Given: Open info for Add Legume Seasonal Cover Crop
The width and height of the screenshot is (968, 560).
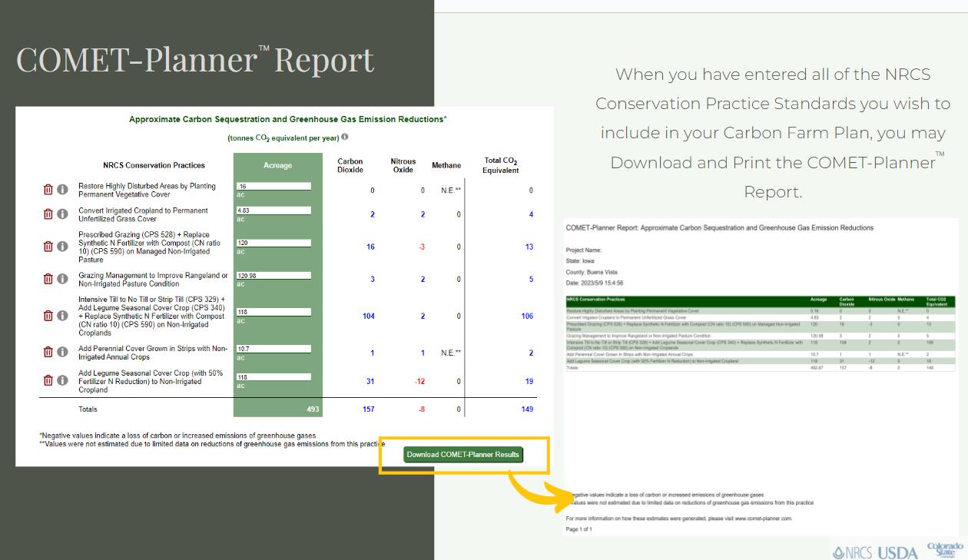Looking at the screenshot, I should click(x=62, y=380).
